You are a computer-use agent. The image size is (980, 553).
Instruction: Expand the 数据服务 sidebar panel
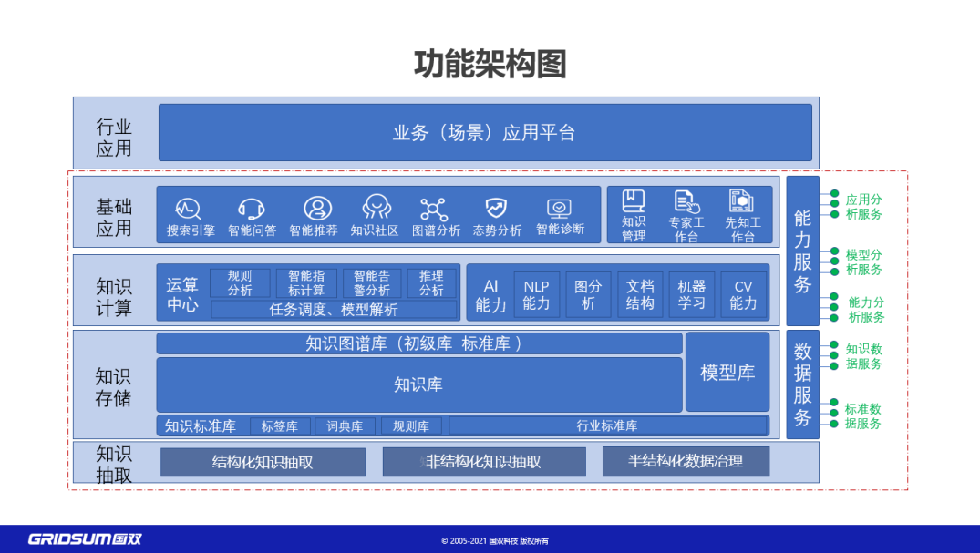[x=802, y=386]
